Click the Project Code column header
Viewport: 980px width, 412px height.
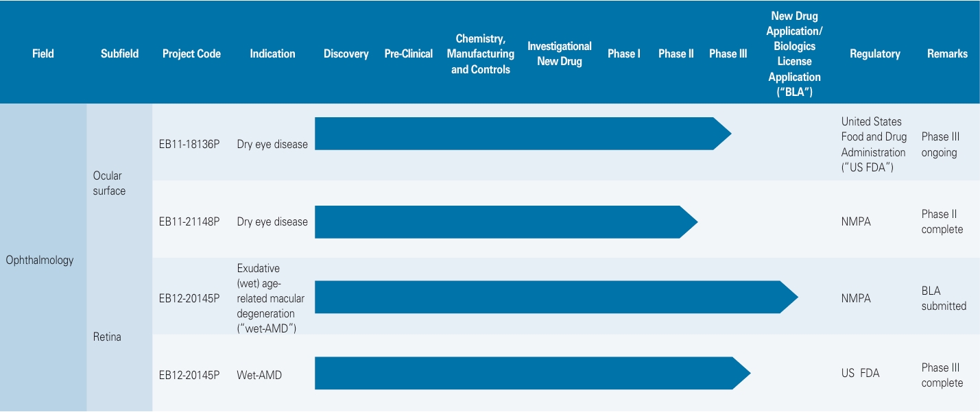pos(191,53)
